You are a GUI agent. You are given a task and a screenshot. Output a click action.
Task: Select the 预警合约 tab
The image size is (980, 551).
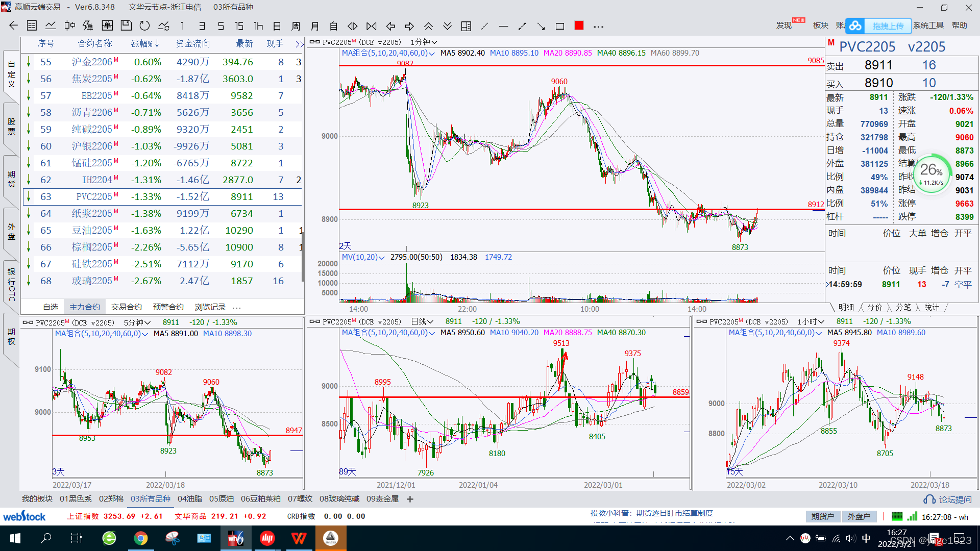coord(168,307)
